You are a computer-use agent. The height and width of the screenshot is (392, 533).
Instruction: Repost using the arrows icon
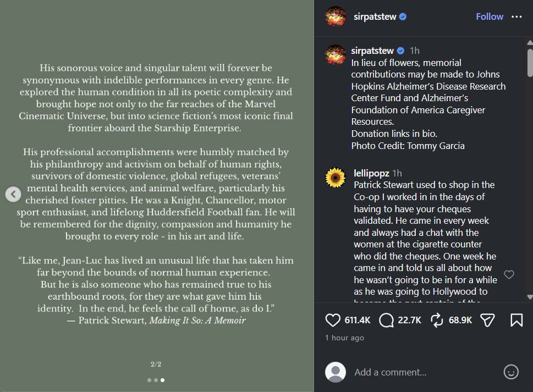click(x=437, y=320)
